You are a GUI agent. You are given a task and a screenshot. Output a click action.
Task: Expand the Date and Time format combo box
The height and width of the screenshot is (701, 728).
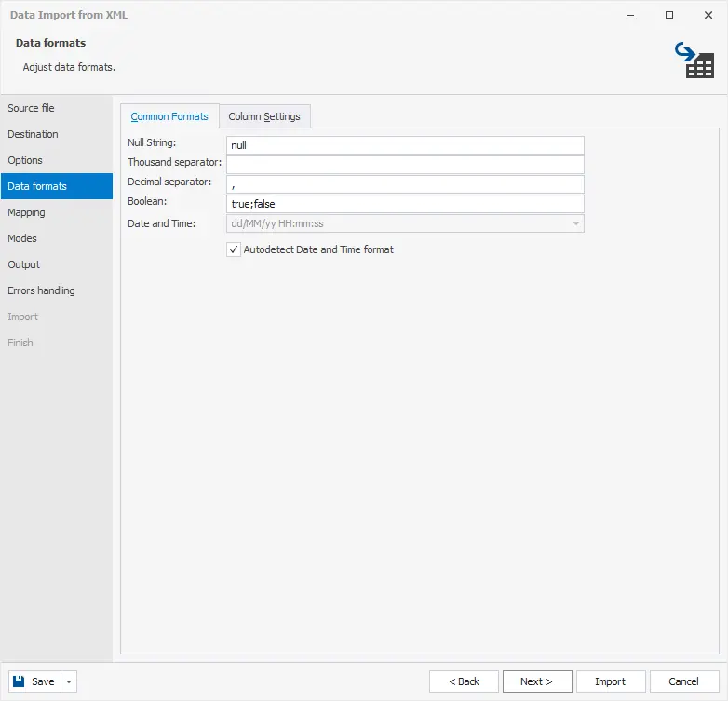[x=576, y=223]
